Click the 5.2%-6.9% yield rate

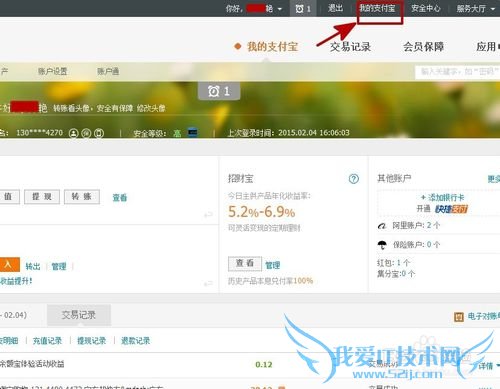click(262, 212)
